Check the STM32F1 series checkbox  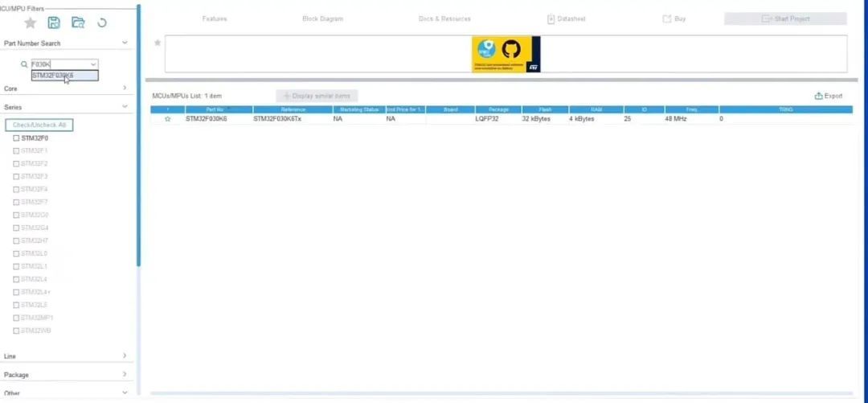16,150
